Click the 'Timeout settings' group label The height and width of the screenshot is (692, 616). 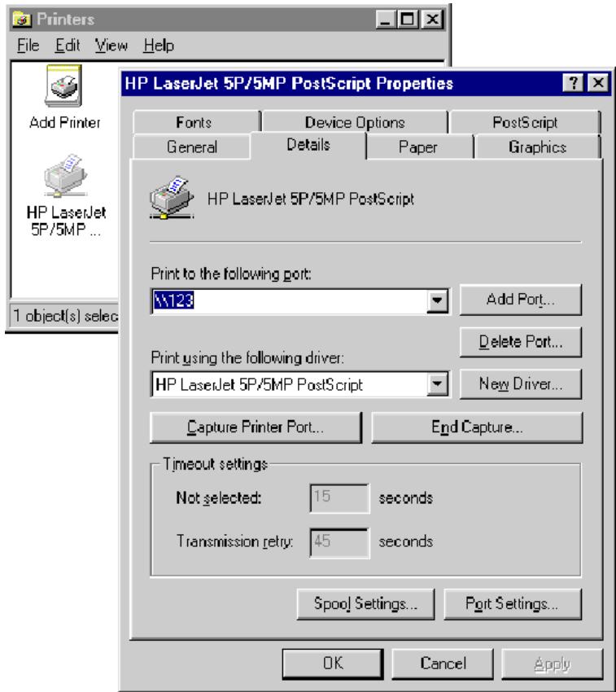pyautogui.click(x=215, y=464)
